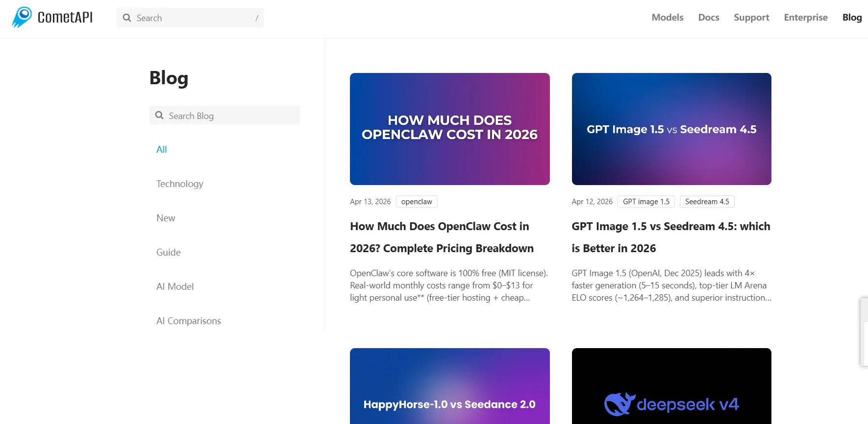Click the GPT image 1.5 tag

pyautogui.click(x=646, y=202)
